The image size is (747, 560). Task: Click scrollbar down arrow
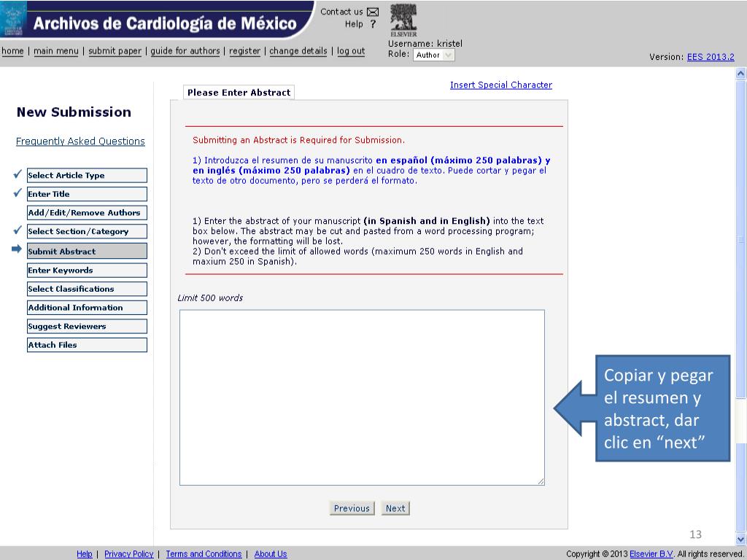[x=740, y=540]
